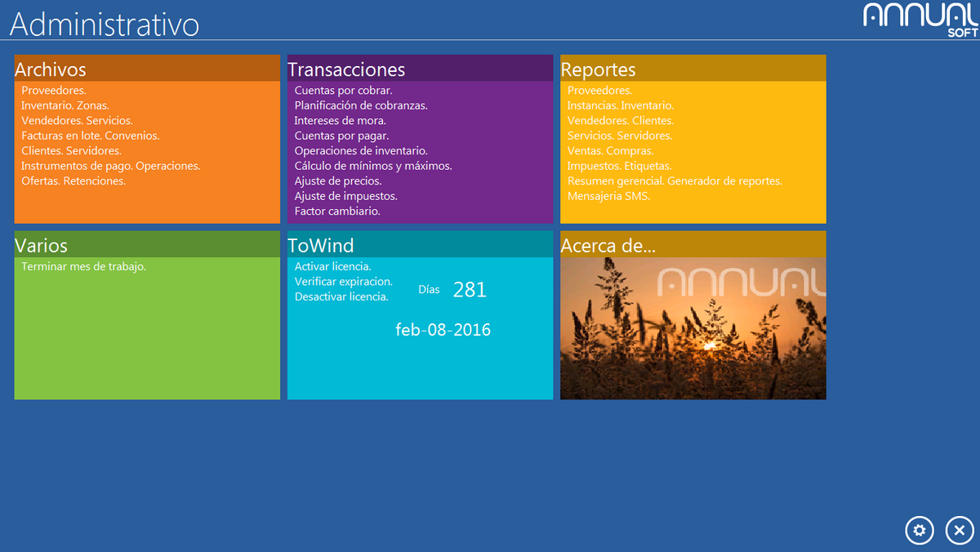Click Terminar mes de trabajo
Image resolution: width=980 pixels, height=552 pixels.
click(84, 266)
